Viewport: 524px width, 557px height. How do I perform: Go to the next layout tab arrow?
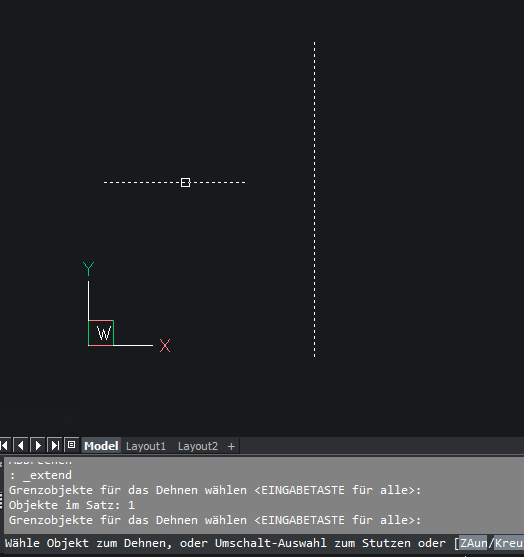tap(38, 445)
